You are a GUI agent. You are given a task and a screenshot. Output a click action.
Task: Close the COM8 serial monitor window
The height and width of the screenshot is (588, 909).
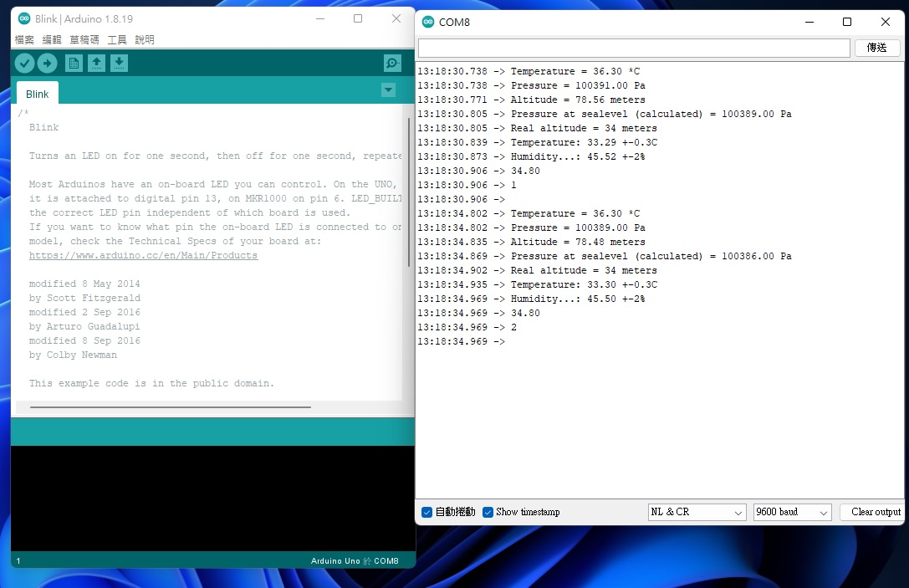[886, 22]
